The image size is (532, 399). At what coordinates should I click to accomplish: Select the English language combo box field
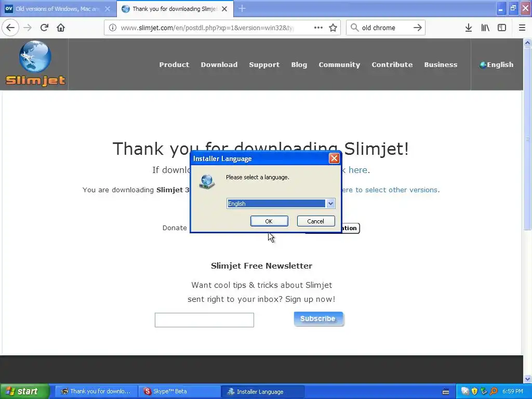(281, 204)
